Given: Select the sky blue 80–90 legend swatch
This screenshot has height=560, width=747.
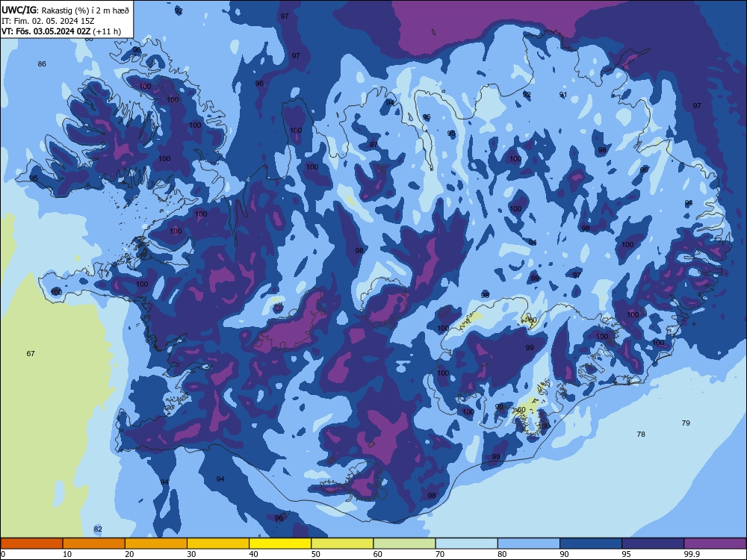Looking at the screenshot, I should coord(529,544).
